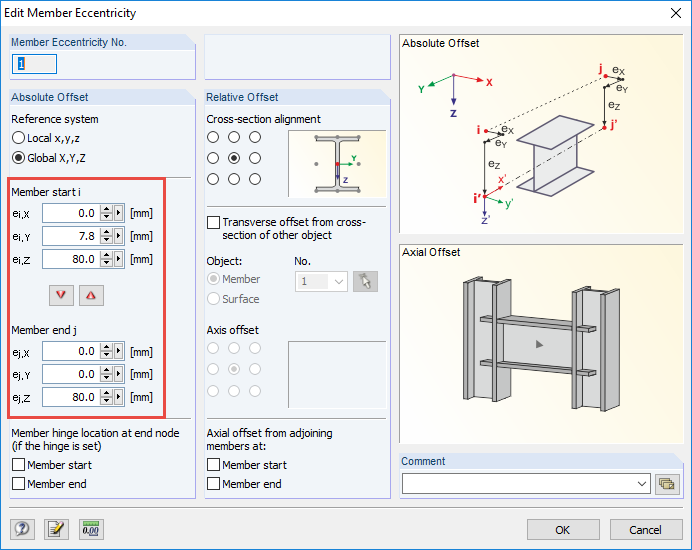Viewport: 692px width, 550px height.
Task: Open the ej,Z value options arrow
Action: [118, 397]
